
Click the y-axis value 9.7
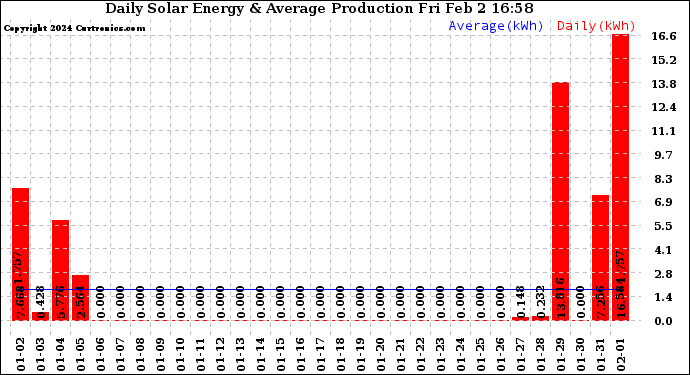(x=664, y=155)
